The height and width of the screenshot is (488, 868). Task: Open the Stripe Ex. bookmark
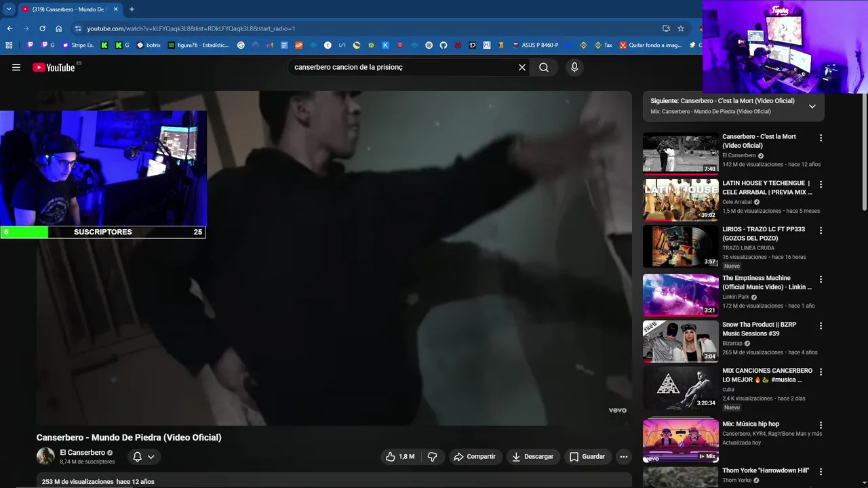pyautogui.click(x=78, y=45)
